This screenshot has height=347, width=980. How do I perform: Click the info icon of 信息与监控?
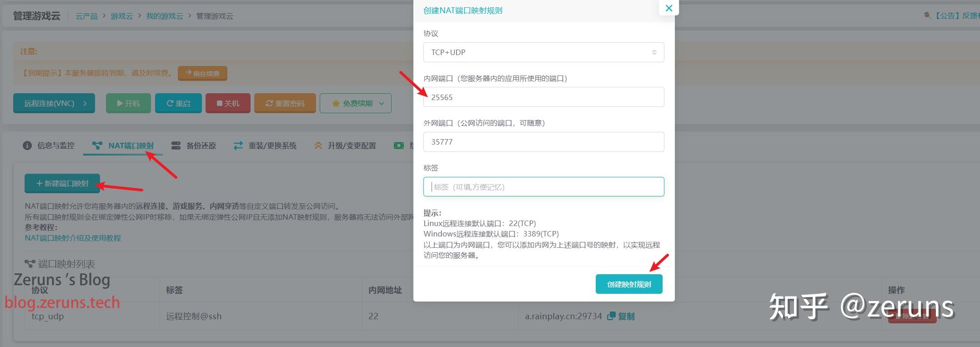[x=27, y=146]
